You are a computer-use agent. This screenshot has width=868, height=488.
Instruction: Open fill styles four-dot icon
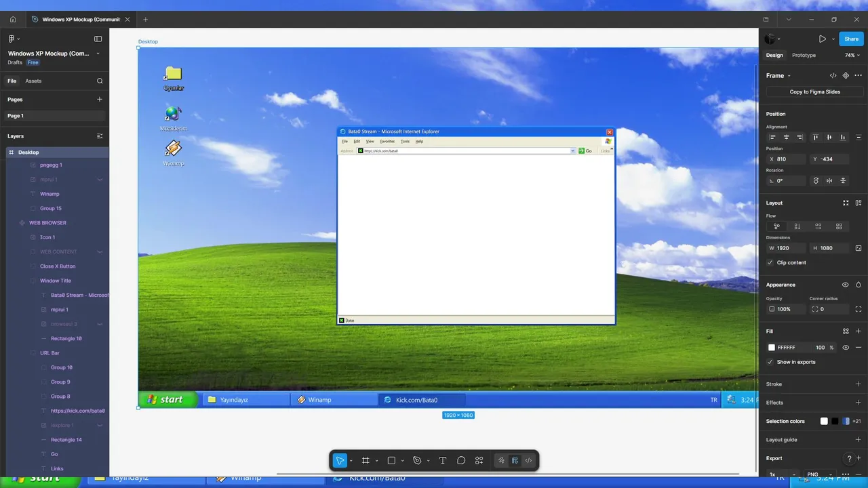pyautogui.click(x=846, y=331)
